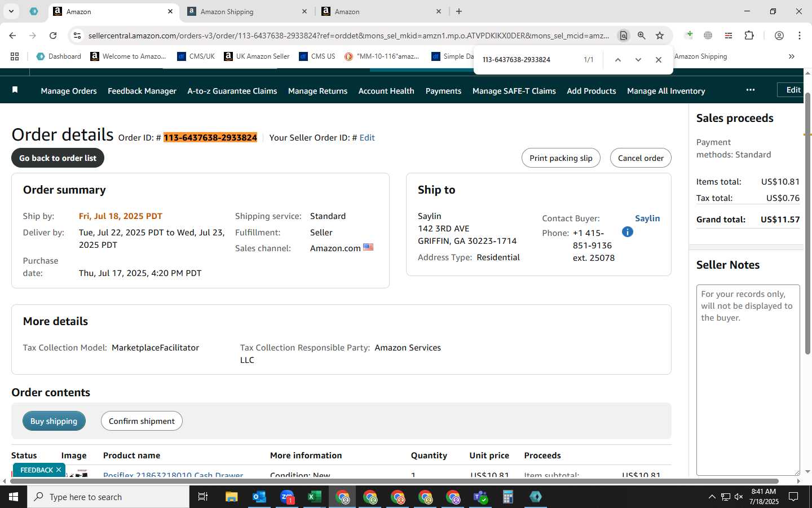Viewport: 812px width, 508px height.
Task: Click the buyer phone info icon
Action: point(628,232)
